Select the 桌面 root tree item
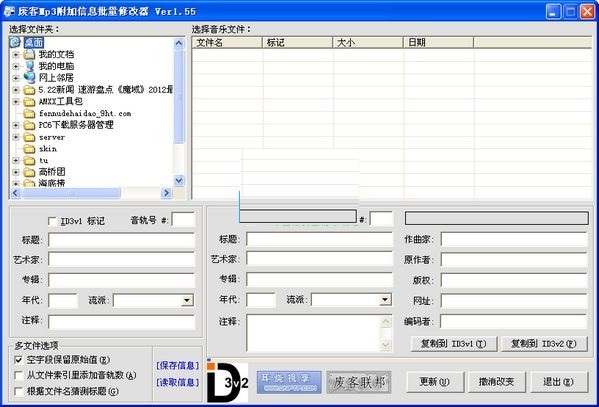 pos(34,42)
